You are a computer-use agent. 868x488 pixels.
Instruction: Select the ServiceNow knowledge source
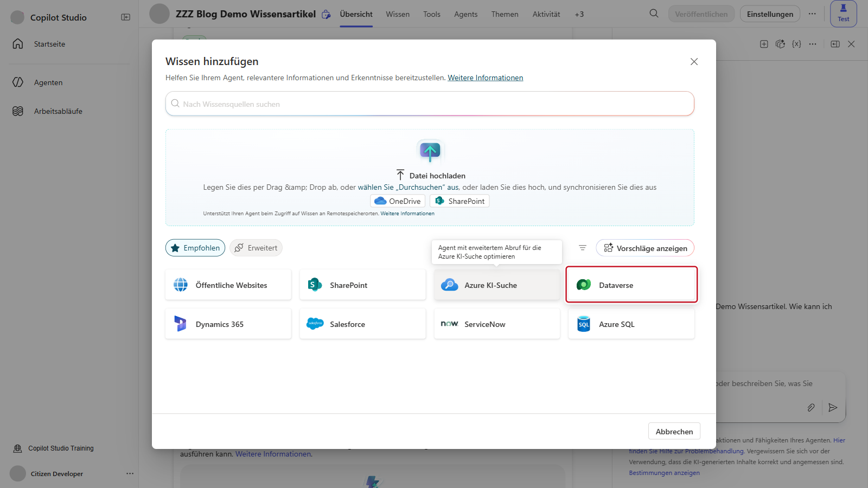[x=497, y=324]
